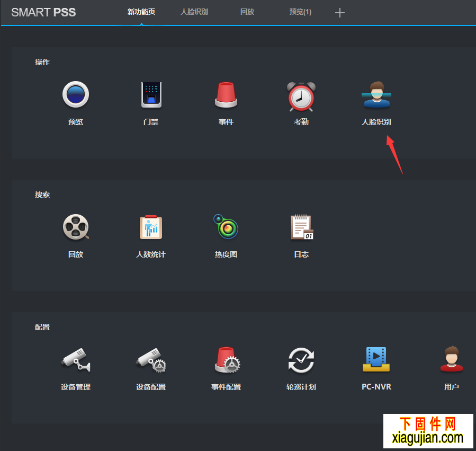Click the 操作 section heading
The image size is (476, 451).
click(x=42, y=62)
